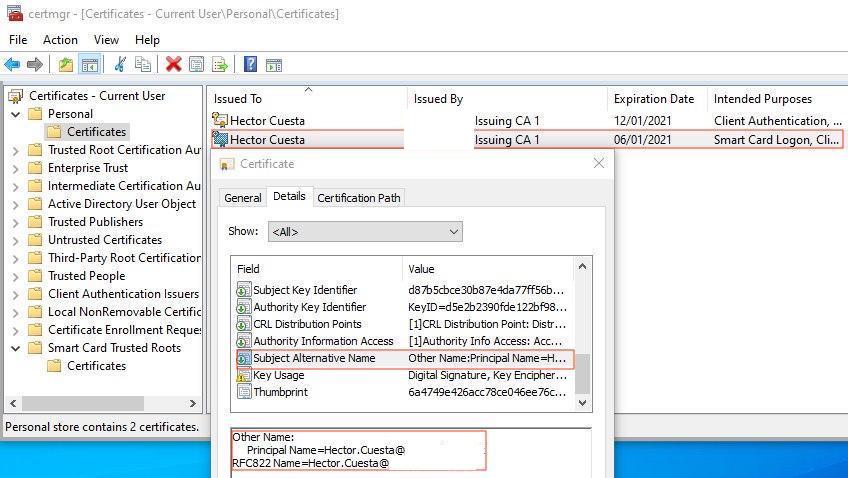Click the red Delete X icon
This screenshot has height=478, width=848.
coord(173,65)
